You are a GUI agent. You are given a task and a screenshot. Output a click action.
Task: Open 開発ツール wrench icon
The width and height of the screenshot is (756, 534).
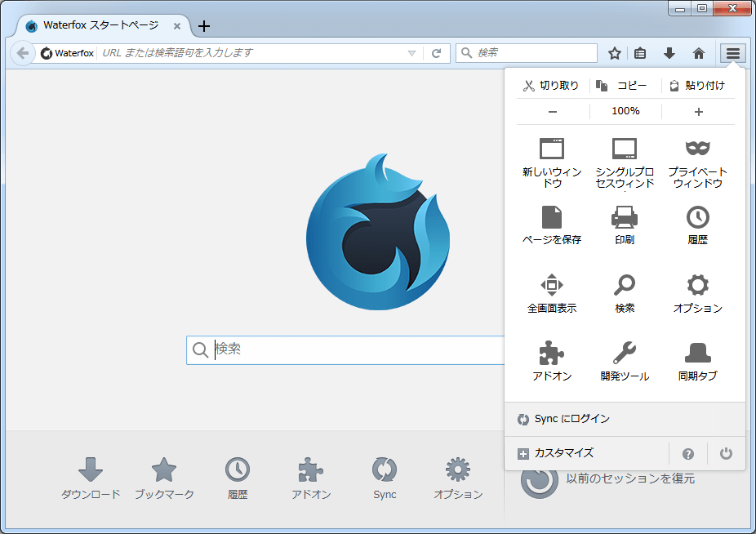[x=625, y=360]
